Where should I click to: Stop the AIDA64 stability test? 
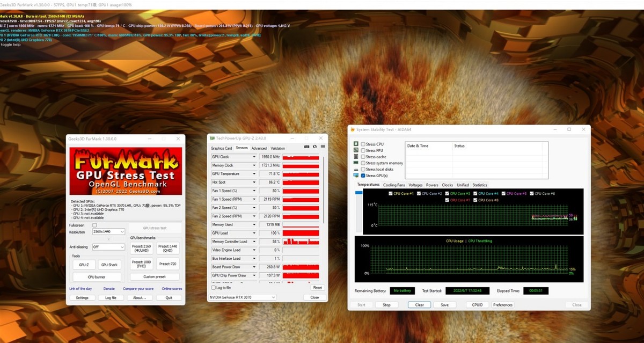[x=386, y=305]
